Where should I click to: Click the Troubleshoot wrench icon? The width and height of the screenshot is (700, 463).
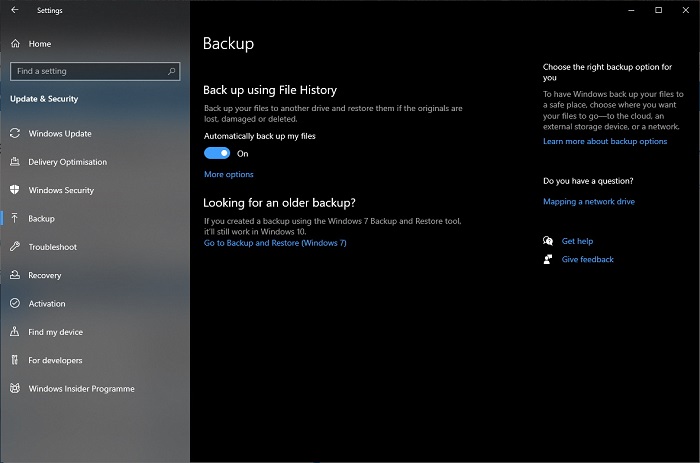point(15,247)
